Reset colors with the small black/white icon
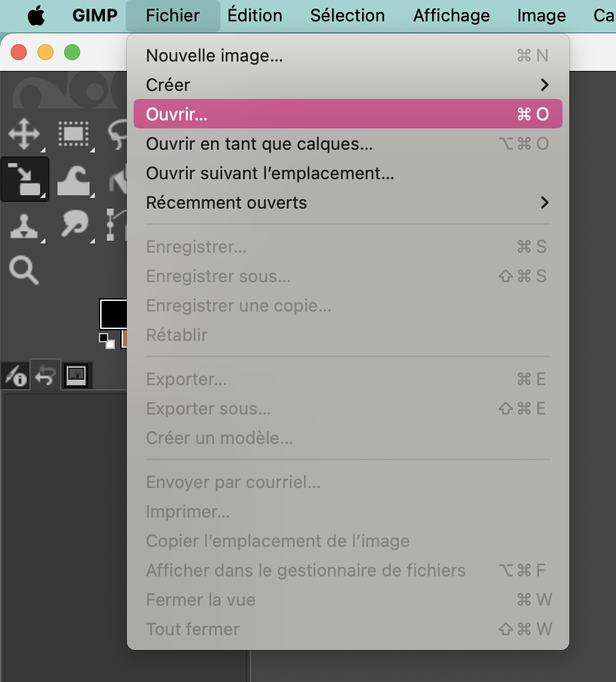The width and height of the screenshot is (616, 682). click(106, 340)
